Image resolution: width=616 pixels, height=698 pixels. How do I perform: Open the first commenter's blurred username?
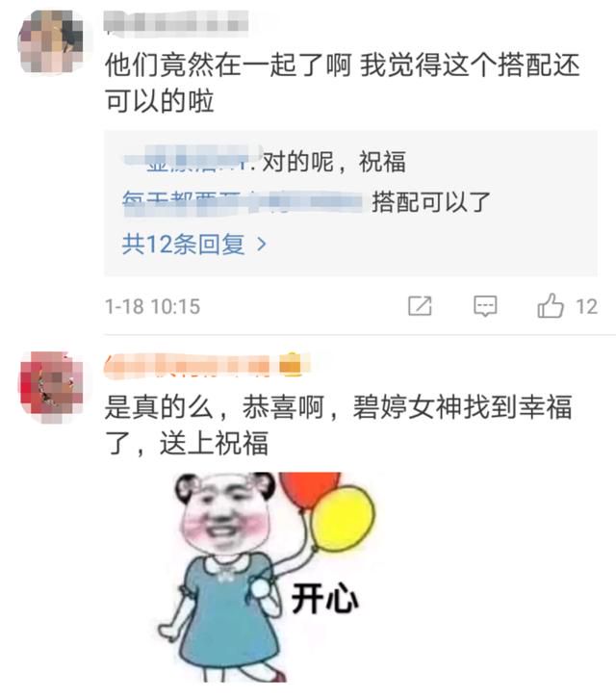click(x=176, y=22)
